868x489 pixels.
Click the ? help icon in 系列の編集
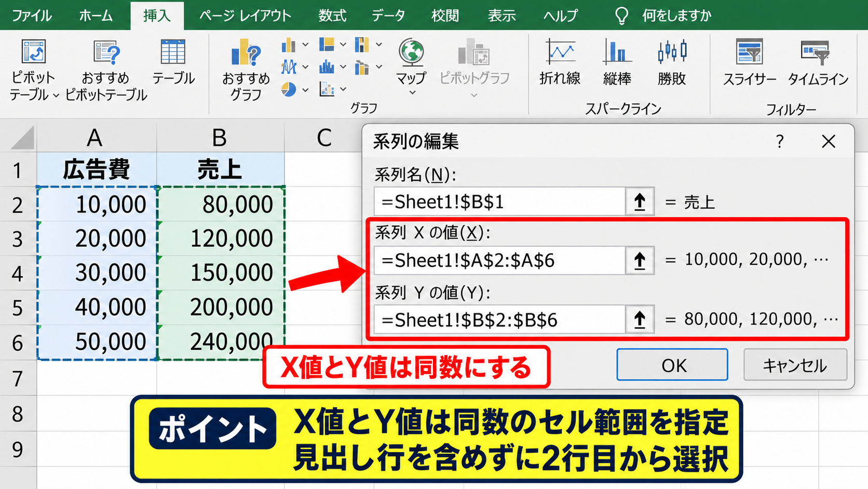click(779, 141)
